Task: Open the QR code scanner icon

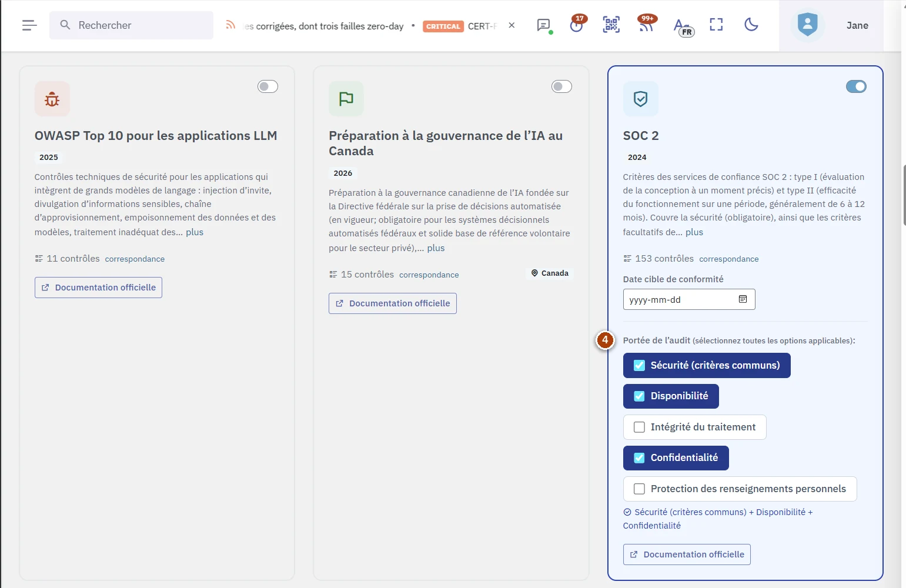Action: tap(611, 25)
